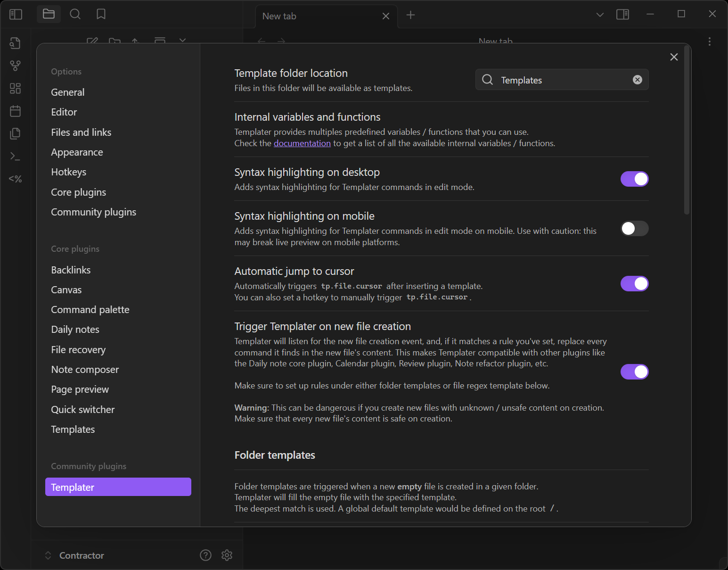Screen dimensions: 728x570
Task: Open the Templater documentation link
Action: [302, 143]
